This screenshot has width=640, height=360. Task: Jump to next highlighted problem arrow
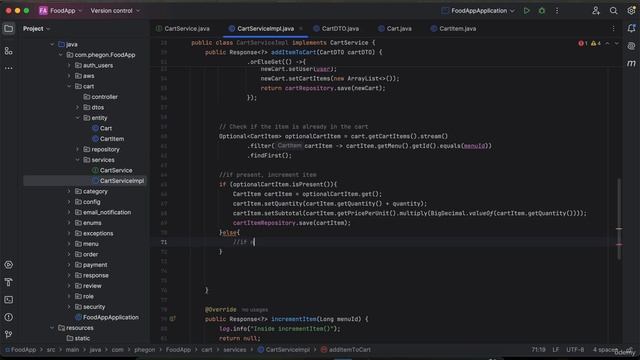(616, 43)
